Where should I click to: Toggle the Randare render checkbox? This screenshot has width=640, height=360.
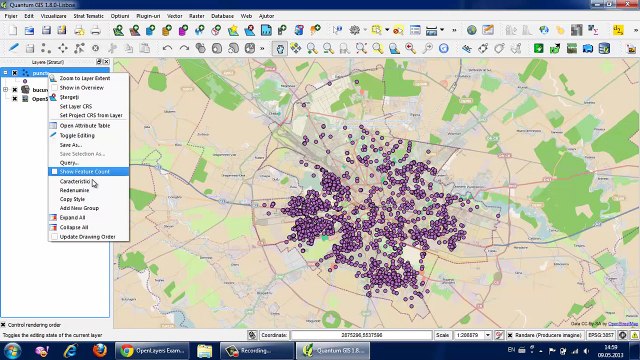click(510, 335)
